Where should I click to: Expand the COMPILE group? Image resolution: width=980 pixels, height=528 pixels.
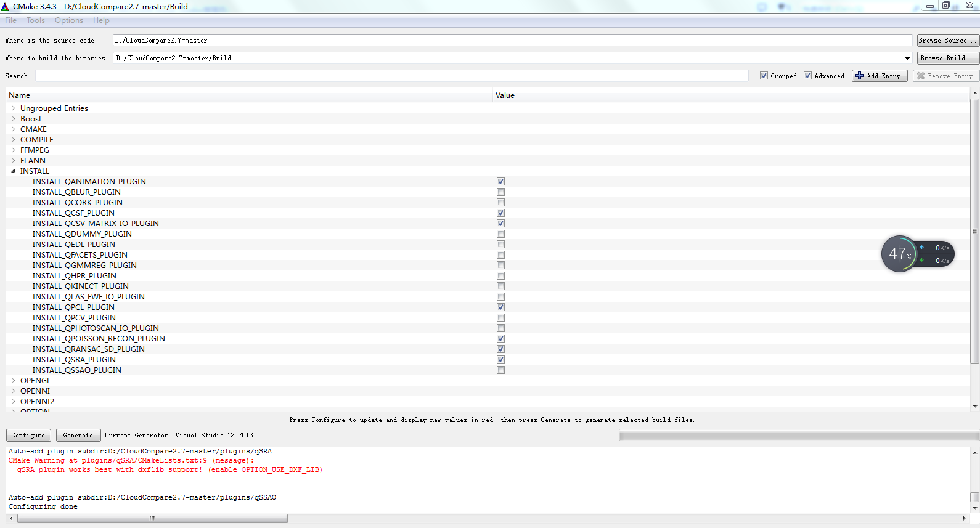[x=13, y=140]
